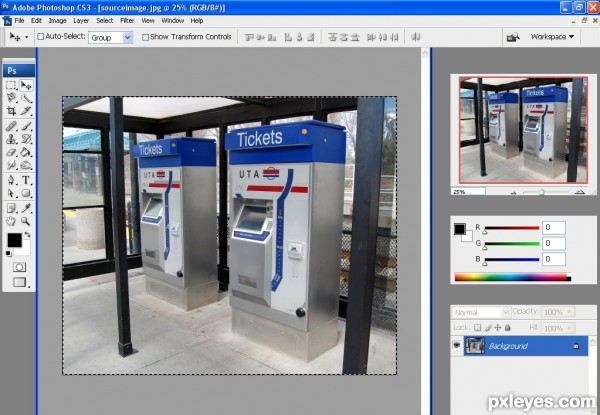Image resolution: width=600 pixels, height=415 pixels.
Task: Open the Move tool preset picker arrow
Action: pos(26,37)
